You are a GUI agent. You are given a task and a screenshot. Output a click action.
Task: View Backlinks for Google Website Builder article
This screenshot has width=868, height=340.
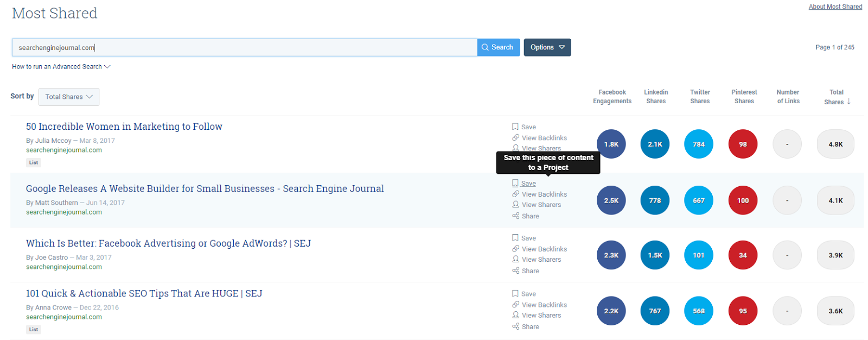click(540, 194)
